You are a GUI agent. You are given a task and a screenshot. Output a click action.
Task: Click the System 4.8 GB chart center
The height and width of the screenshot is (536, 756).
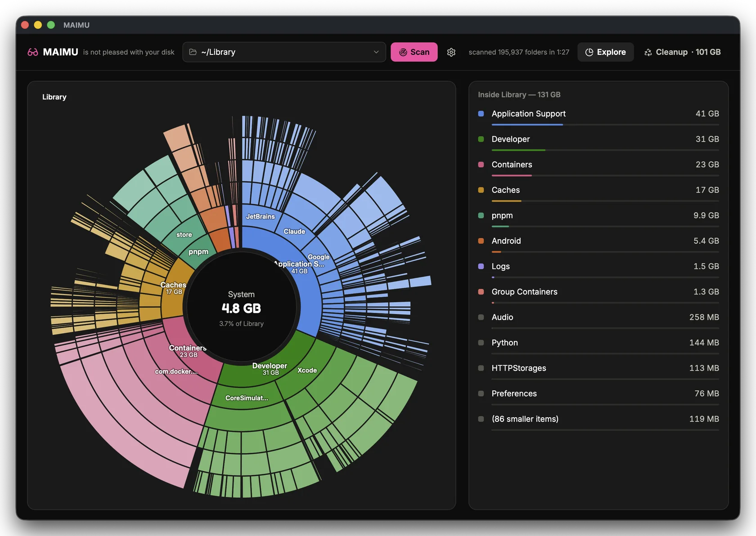tap(241, 308)
